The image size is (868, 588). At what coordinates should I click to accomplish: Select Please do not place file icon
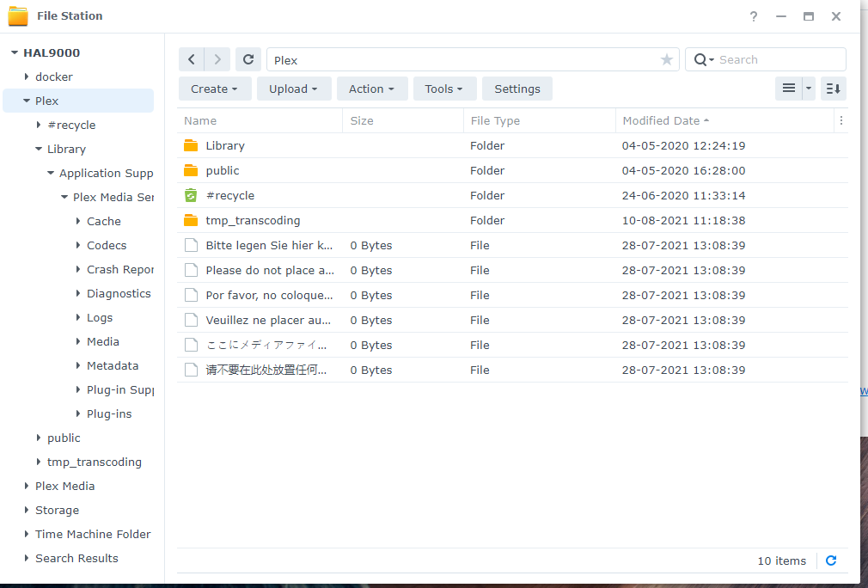coord(191,270)
